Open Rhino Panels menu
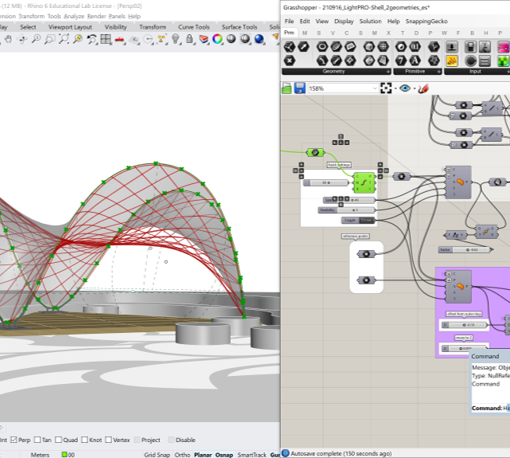 [117, 16]
